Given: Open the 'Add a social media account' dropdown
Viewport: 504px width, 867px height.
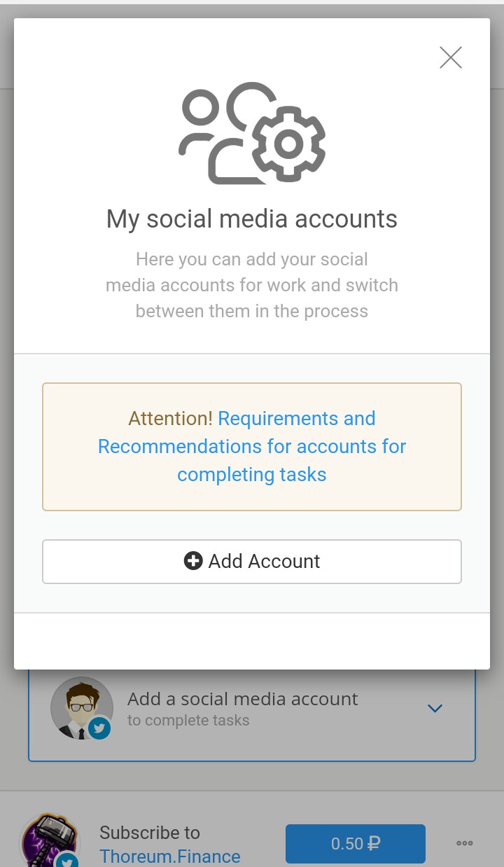Looking at the screenshot, I should point(242,699).
